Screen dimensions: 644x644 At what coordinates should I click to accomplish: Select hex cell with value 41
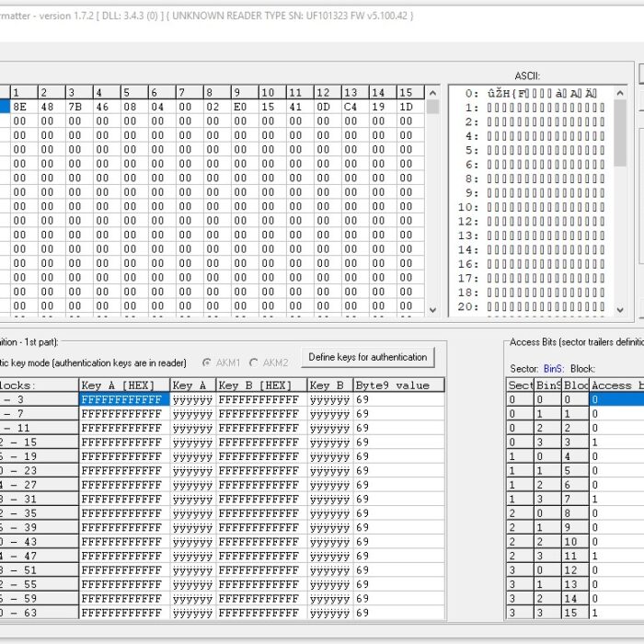pyautogui.click(x=299, y=107)
